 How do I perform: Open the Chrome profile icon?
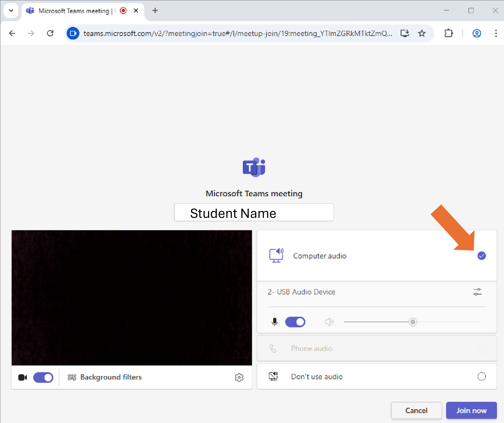(x=477, y=33)
